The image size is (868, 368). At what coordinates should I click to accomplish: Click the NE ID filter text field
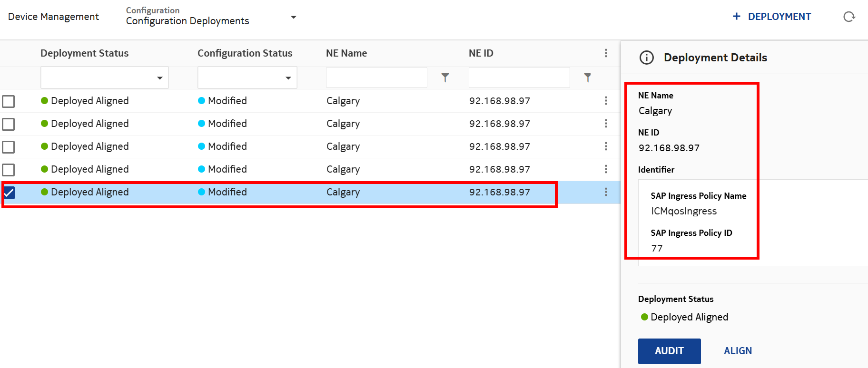(x=519, y=77)
